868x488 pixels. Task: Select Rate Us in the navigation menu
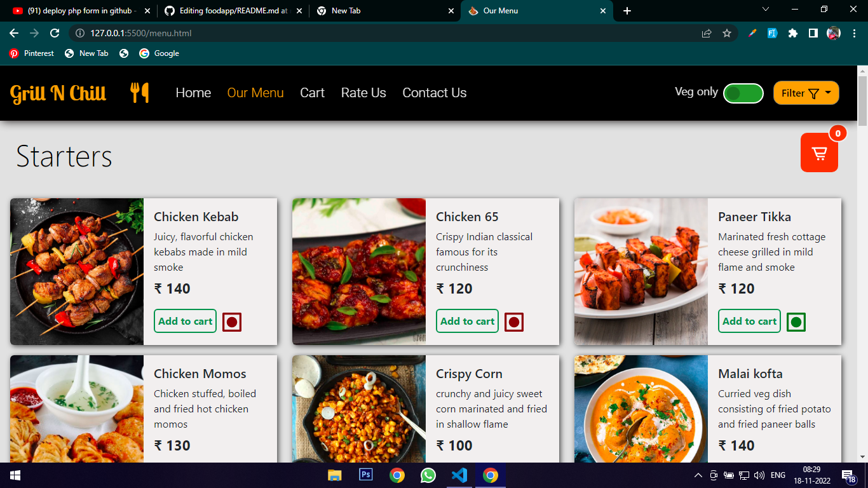coord(363,93)
